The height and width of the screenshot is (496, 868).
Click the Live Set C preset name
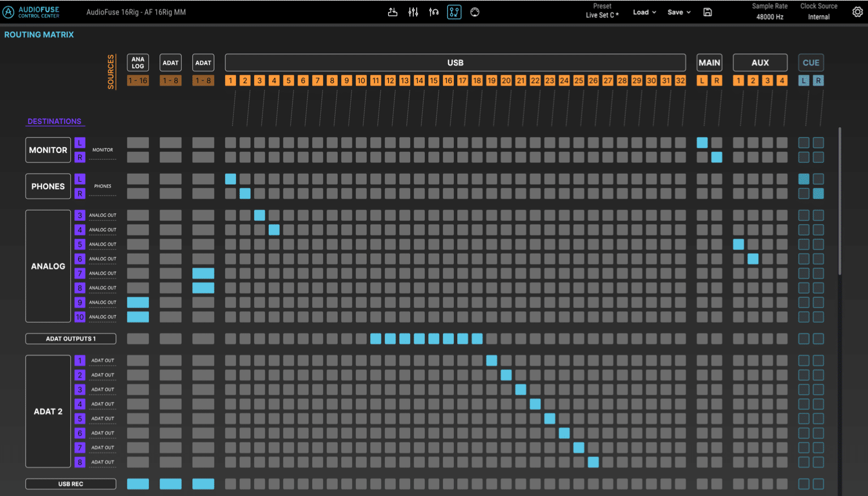click(602, 15)
